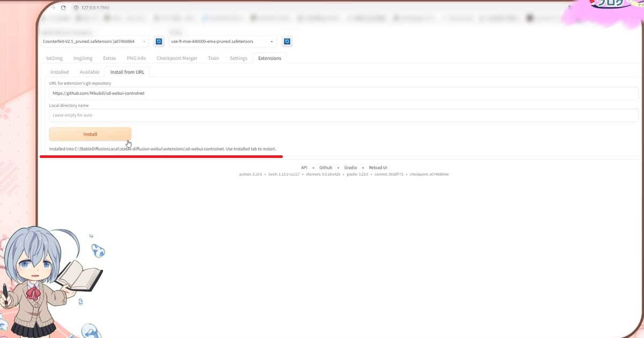644x338 pixels.
Task: Open the Available extensions tab
Action: 89,71
